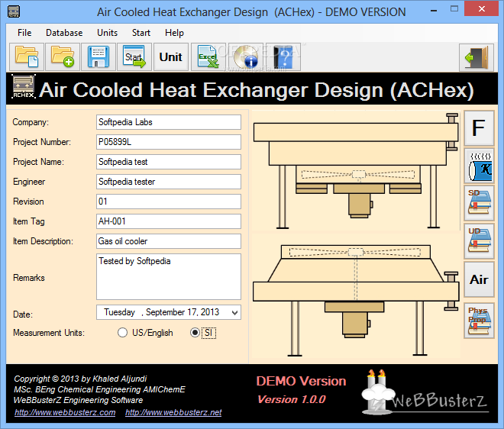The width and height of the screenshot is (504, 429).
Task: Click the Revision field showing 01
Action: (x=169, y=202)
